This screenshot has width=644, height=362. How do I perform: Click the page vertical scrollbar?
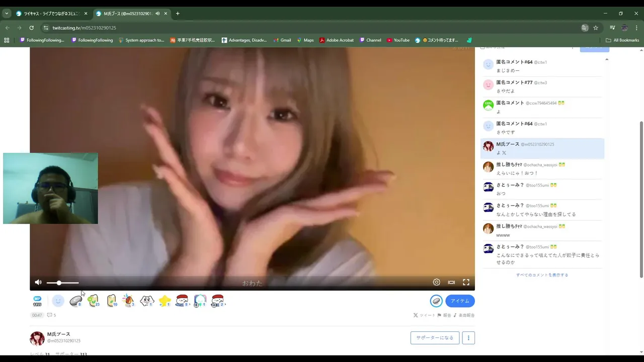[641, 199]
